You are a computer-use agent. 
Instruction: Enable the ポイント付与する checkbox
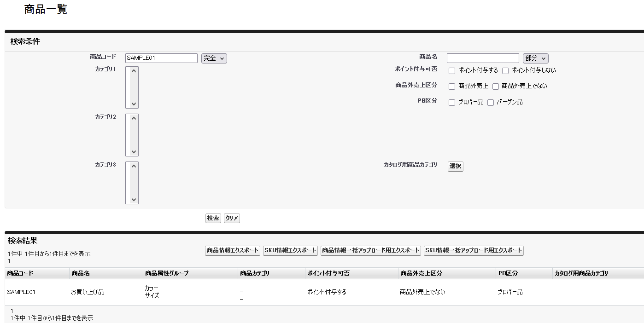click(x=451, y=70)
